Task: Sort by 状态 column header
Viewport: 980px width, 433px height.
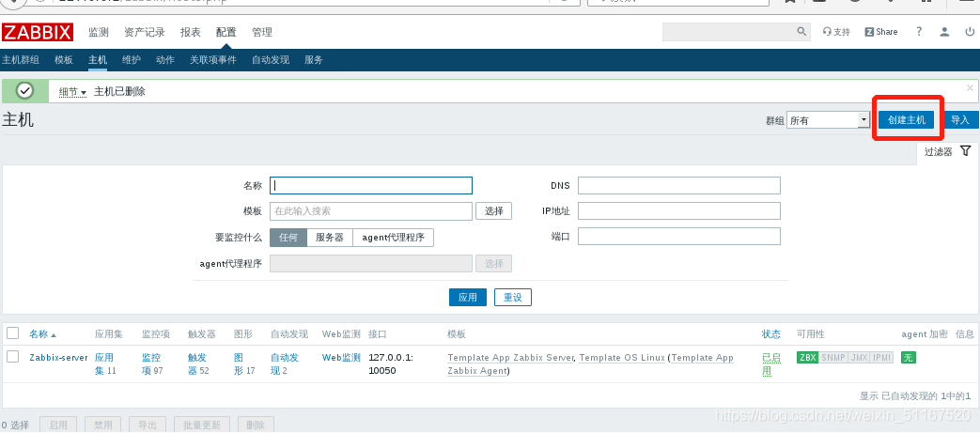Action: [x=771, y=334]
